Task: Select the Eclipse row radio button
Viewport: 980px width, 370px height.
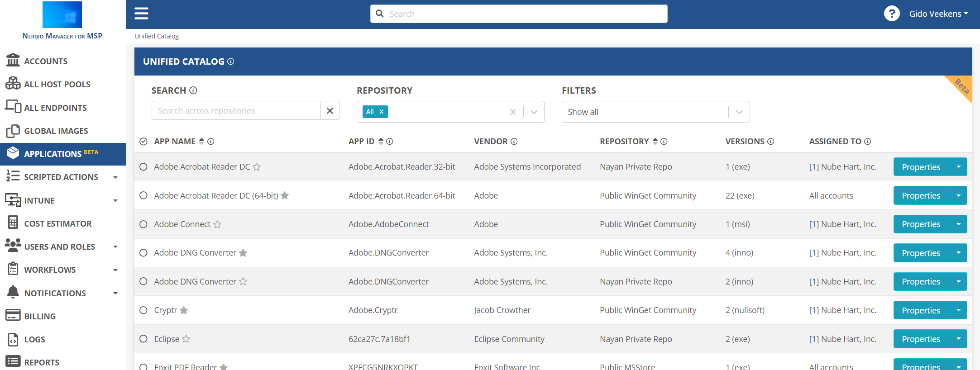Action: click(x=143, y=339)
